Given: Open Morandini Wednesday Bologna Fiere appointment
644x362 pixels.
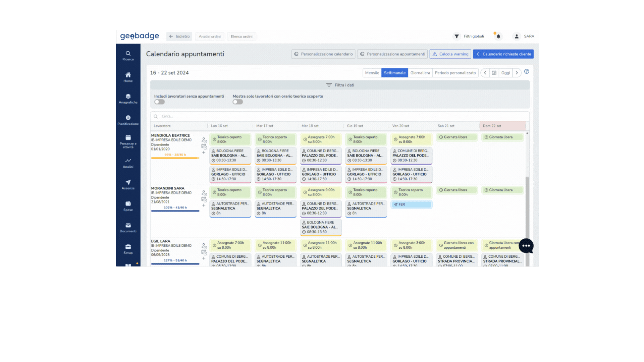Looking at the screenshot, I should click(x=321, y=227).
